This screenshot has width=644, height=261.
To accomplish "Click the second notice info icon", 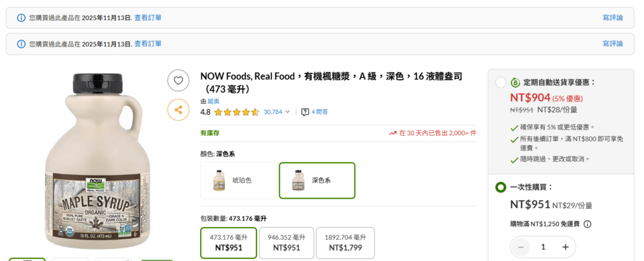I will tap(21, 44).
